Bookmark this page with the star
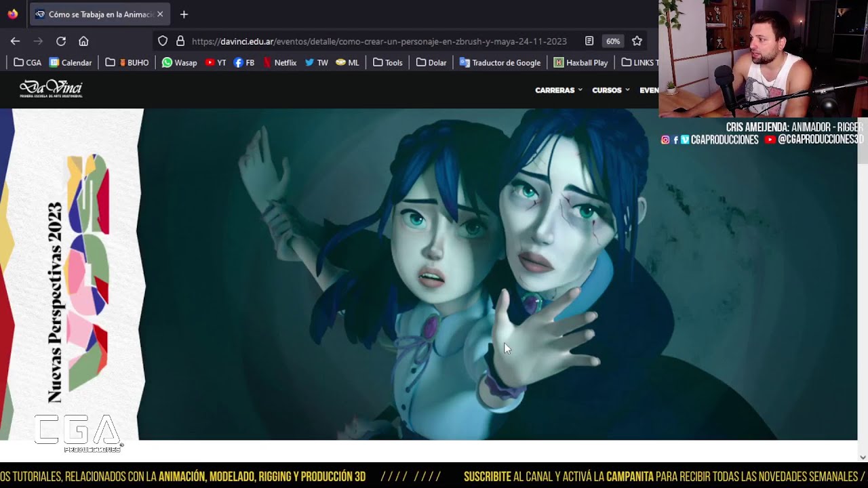 (637, 41)
